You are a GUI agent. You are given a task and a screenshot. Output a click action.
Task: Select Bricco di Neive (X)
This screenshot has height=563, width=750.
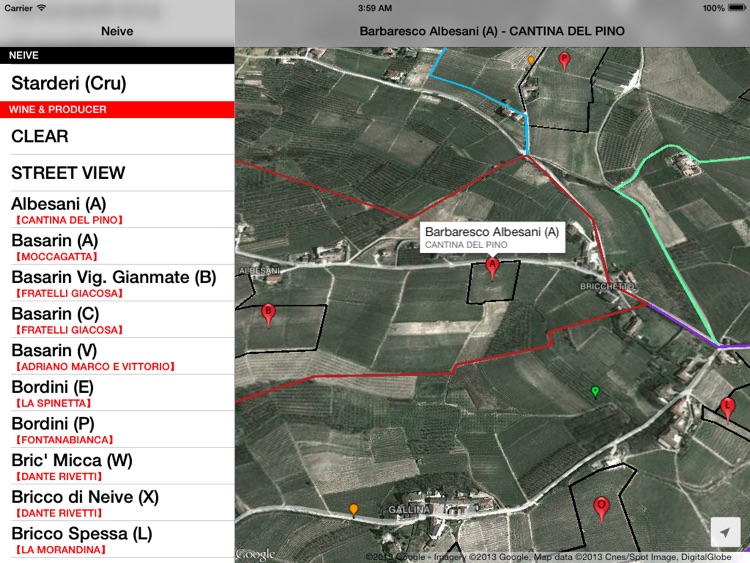click(117, 503)
